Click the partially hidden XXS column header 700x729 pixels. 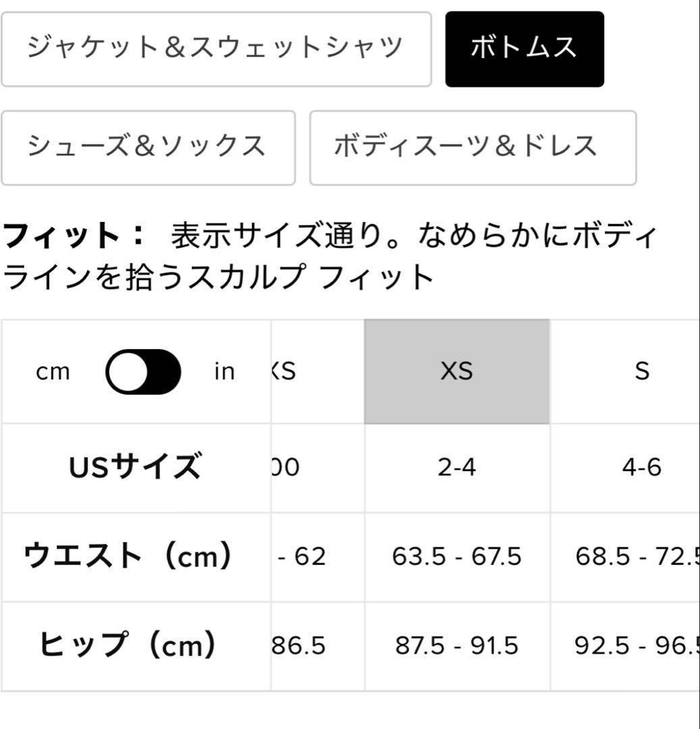click(285, 371)
